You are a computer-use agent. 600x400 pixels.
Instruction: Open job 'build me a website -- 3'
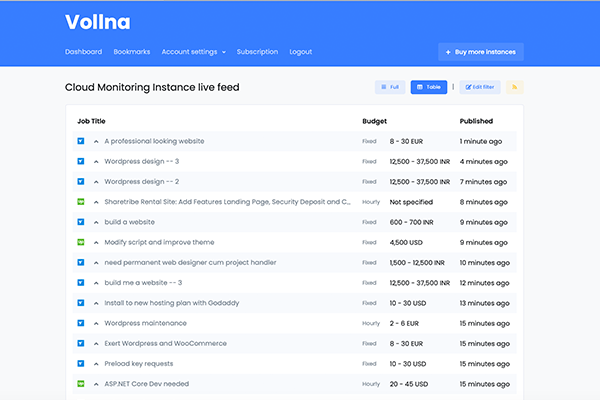tap(143, 282)
